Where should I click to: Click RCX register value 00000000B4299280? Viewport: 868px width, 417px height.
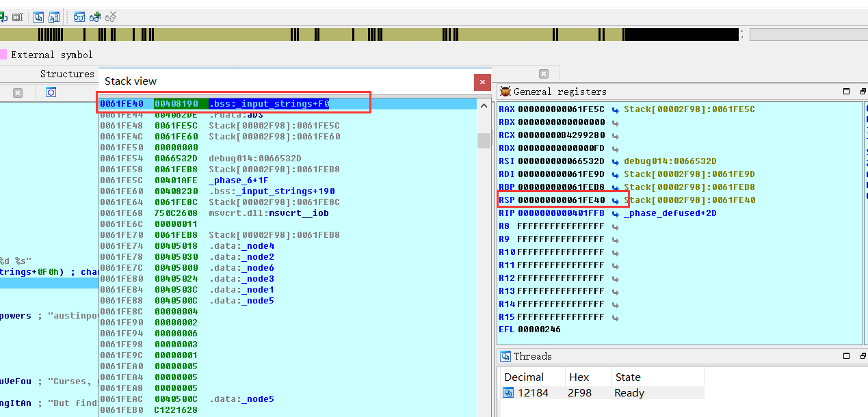click(561, 135)
